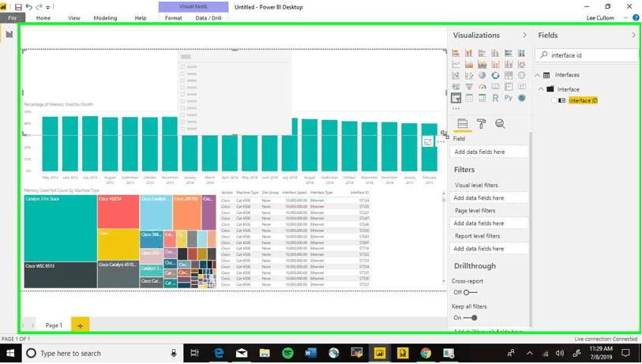Switch to the Help ribbon tab

click(x=141, y=18)
